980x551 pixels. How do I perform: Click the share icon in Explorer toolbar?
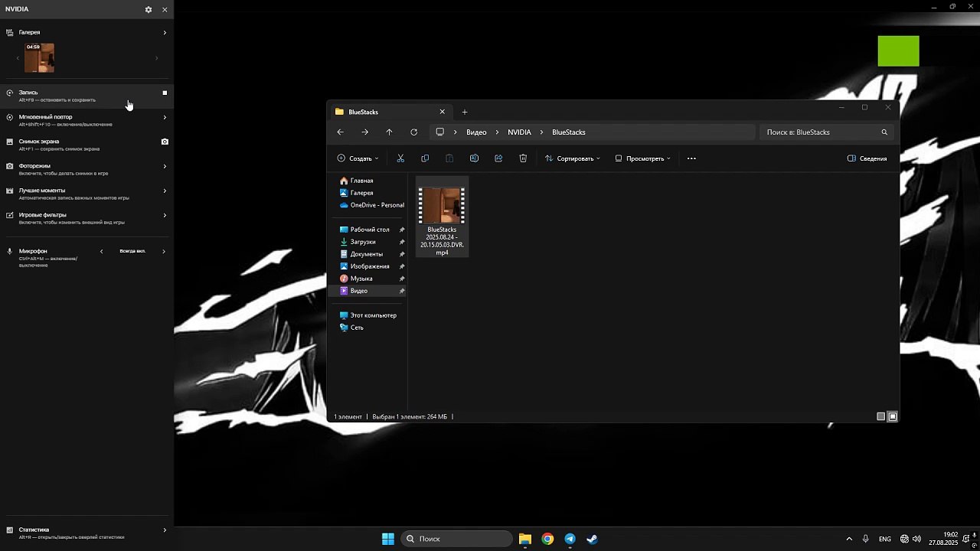tap(498, 158)
